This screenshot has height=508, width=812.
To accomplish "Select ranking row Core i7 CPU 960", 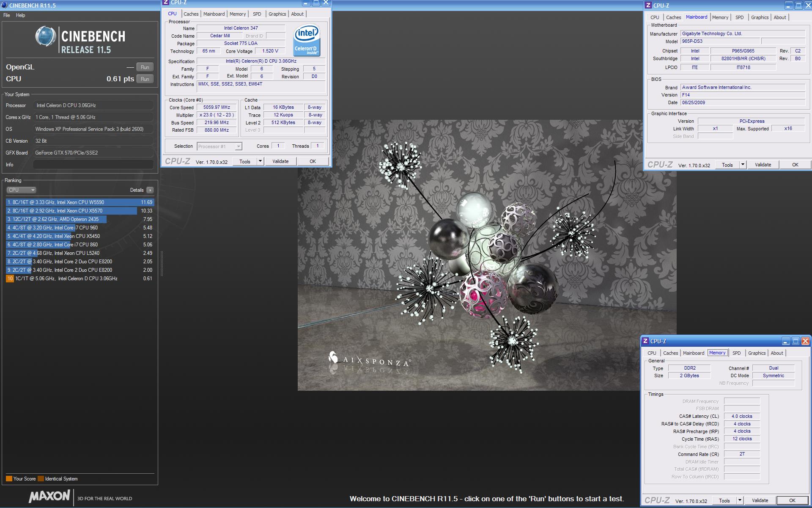I will pos(80,228).
